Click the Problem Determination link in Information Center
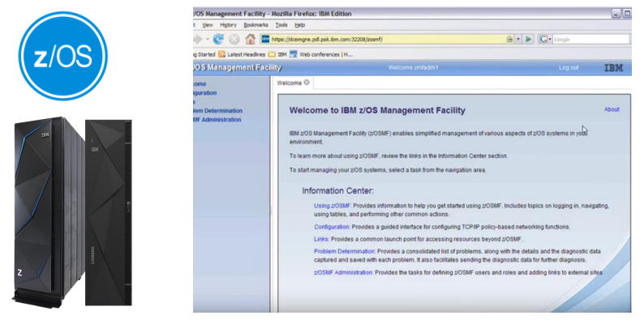The image size is (644, 324). click(x=345, y=251)
